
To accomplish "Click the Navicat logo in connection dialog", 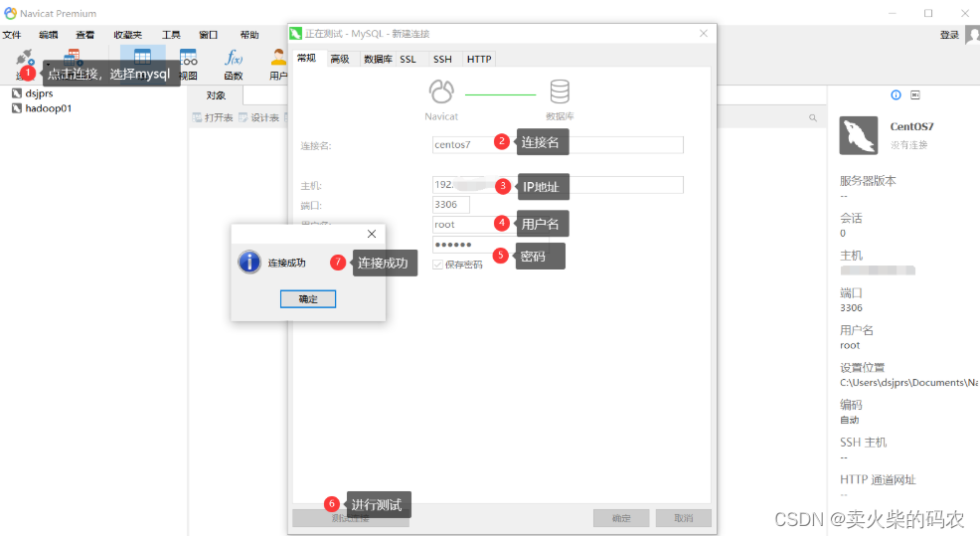I will 441,91.
